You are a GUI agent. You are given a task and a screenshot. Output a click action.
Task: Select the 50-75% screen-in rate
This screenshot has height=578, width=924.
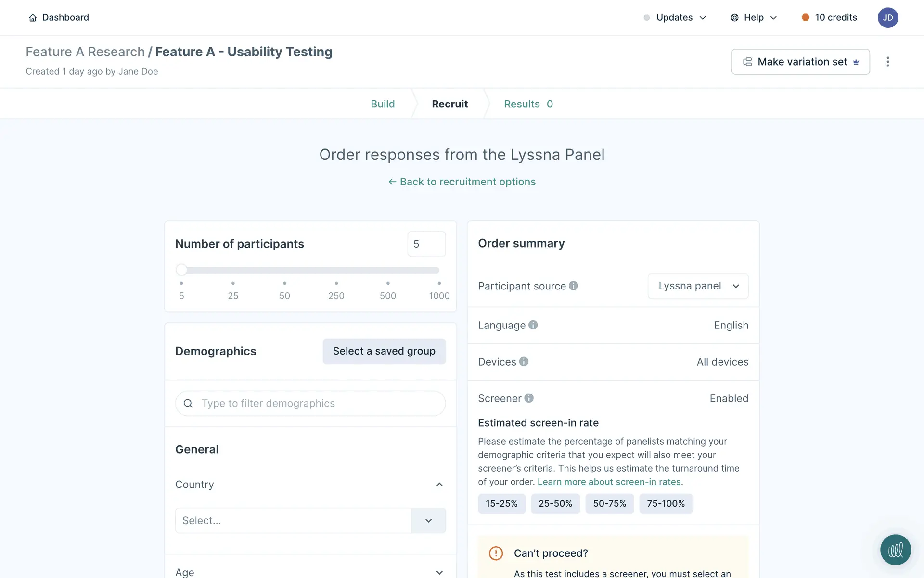609,503
